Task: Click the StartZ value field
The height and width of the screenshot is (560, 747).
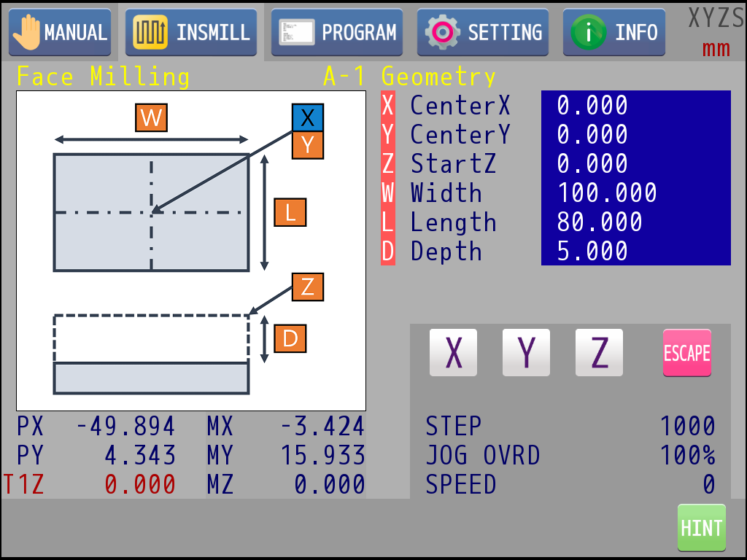Action: pos(635,164)
